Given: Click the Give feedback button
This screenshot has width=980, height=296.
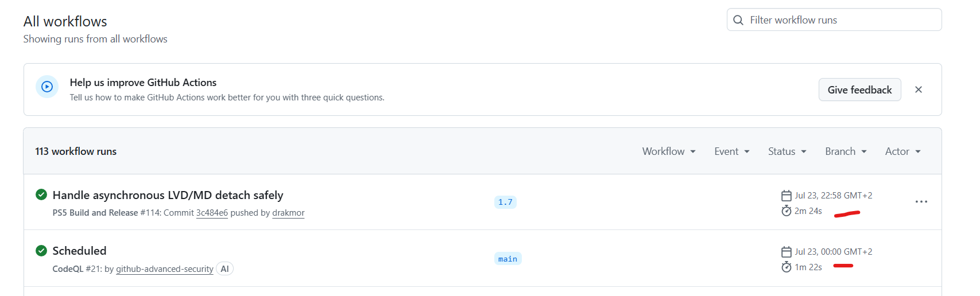Looking at the screenshot, I should point(859,89).
